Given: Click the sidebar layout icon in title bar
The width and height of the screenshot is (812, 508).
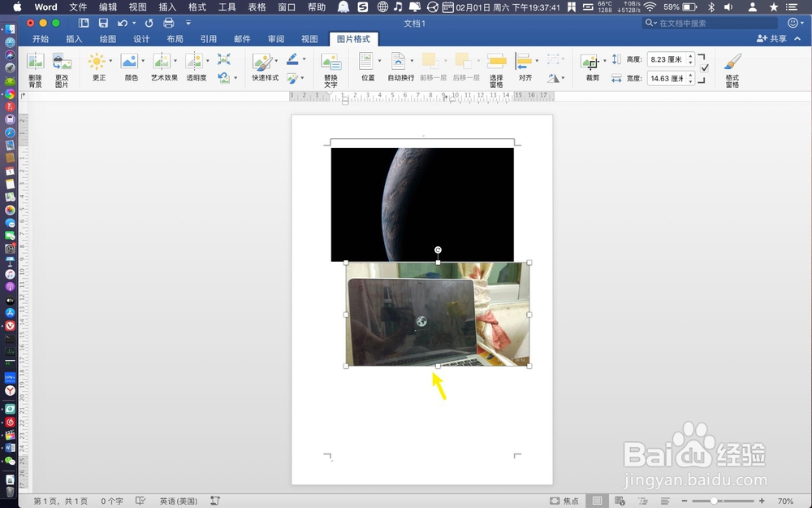Looking at the screenshot, I should 84,23.
